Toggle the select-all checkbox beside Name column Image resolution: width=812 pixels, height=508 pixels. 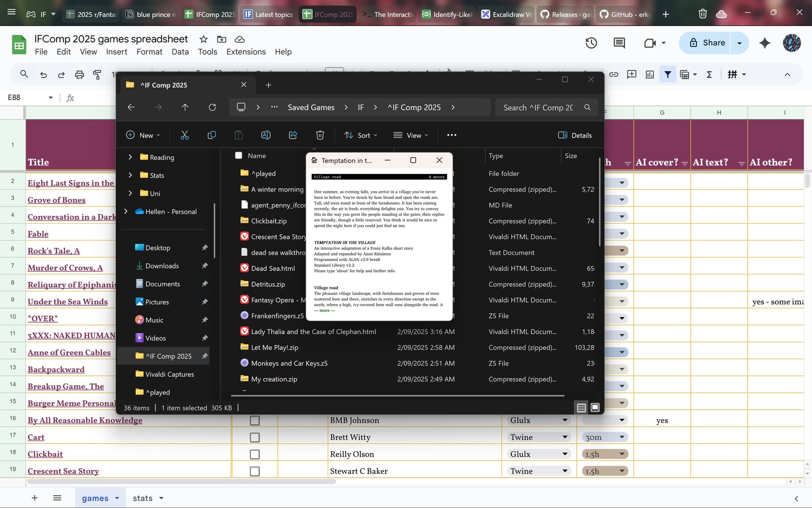tap(239, 155)
